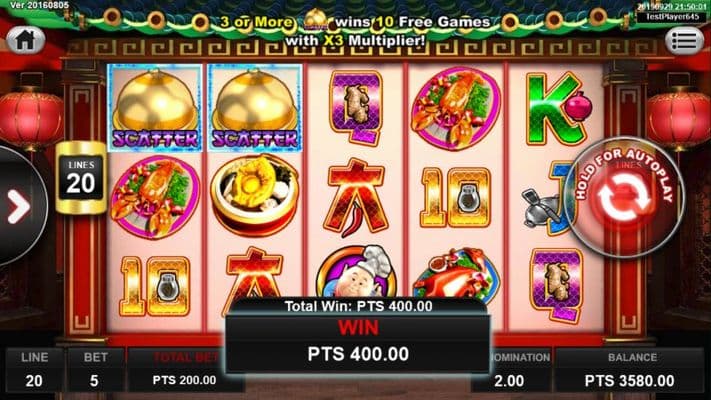Image resolution: width=711 pixels, height=400 pixels.
Task: Click the red A with chili symbol
Action: 356,198
